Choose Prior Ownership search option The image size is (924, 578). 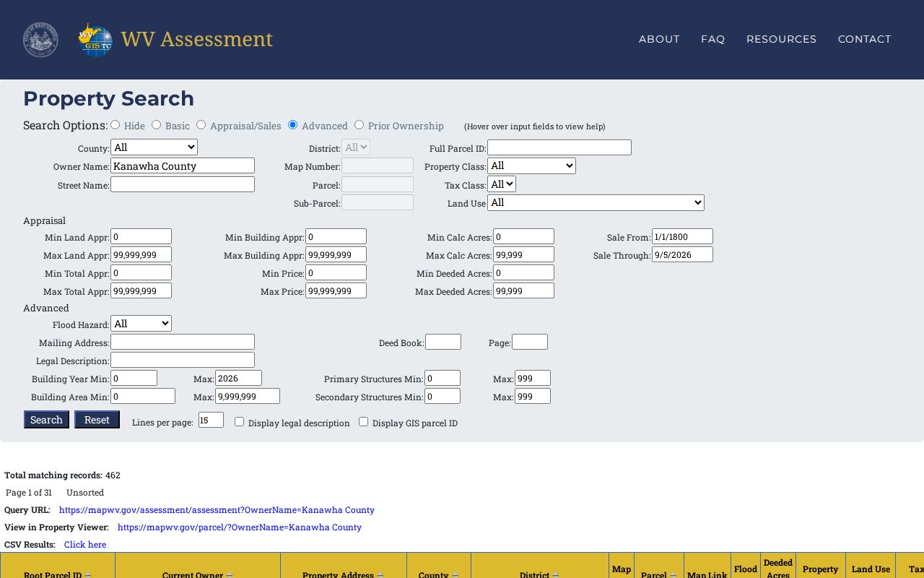tap(359, 125)
